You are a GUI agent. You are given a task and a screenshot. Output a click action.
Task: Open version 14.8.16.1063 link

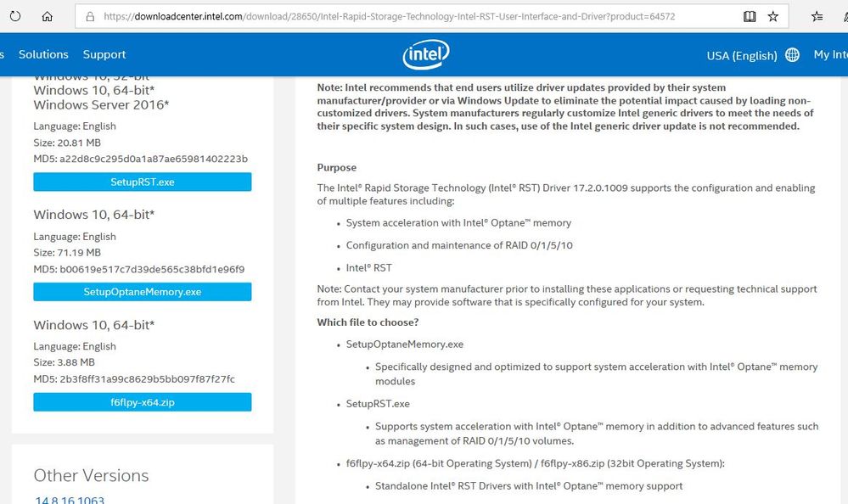pyautogui.click(x=70, y=501)
